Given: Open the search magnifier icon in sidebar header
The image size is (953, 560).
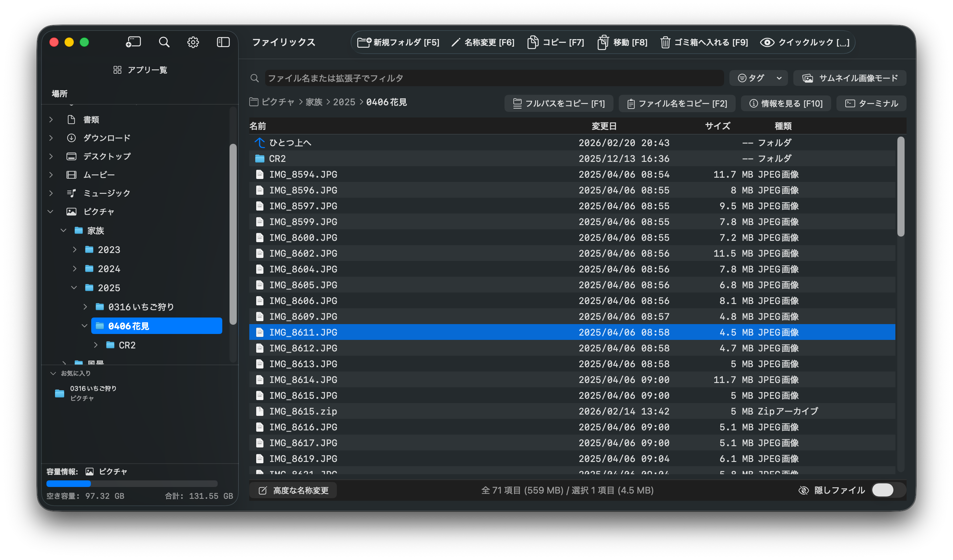Looking at the screenshot, I should pos(164,42).
